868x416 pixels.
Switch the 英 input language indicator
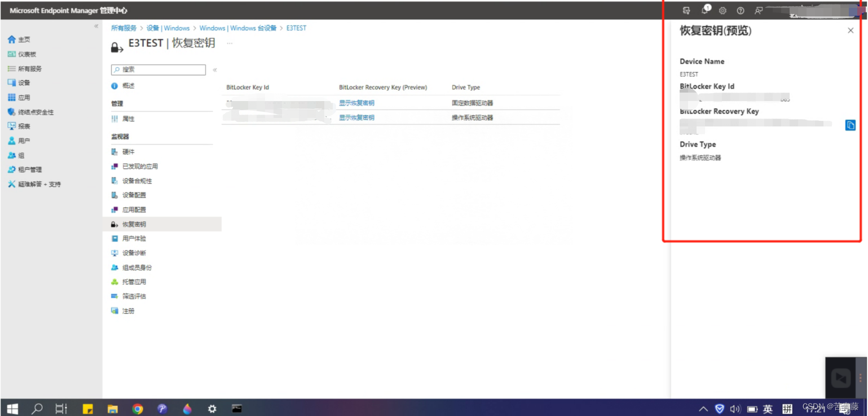tap(768, 409)
